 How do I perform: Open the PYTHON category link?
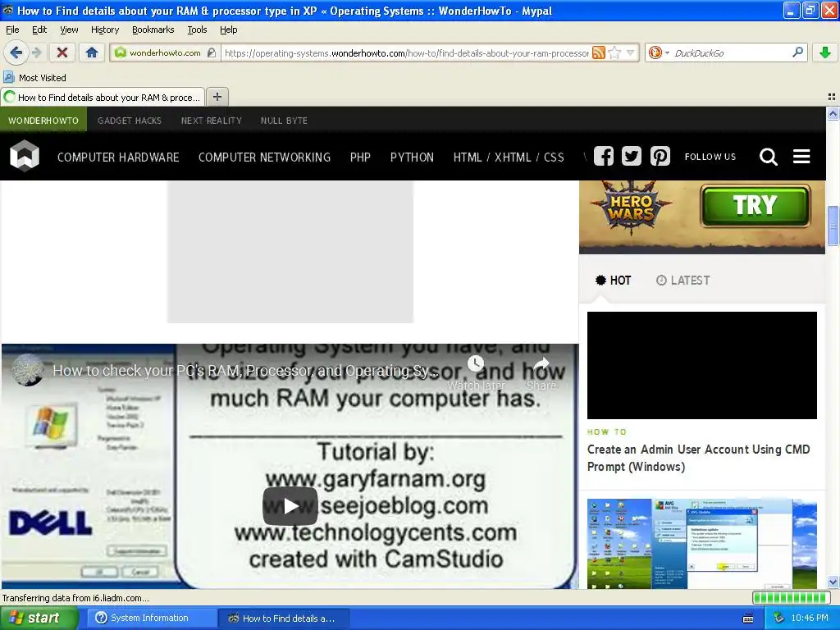point(412,157)
